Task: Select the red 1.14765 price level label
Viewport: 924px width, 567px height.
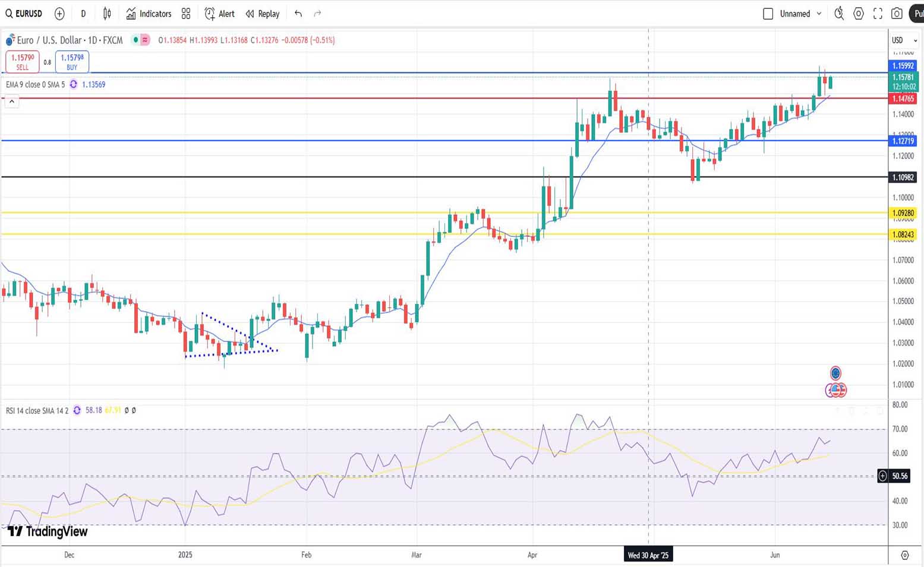Action: point(902,99)
